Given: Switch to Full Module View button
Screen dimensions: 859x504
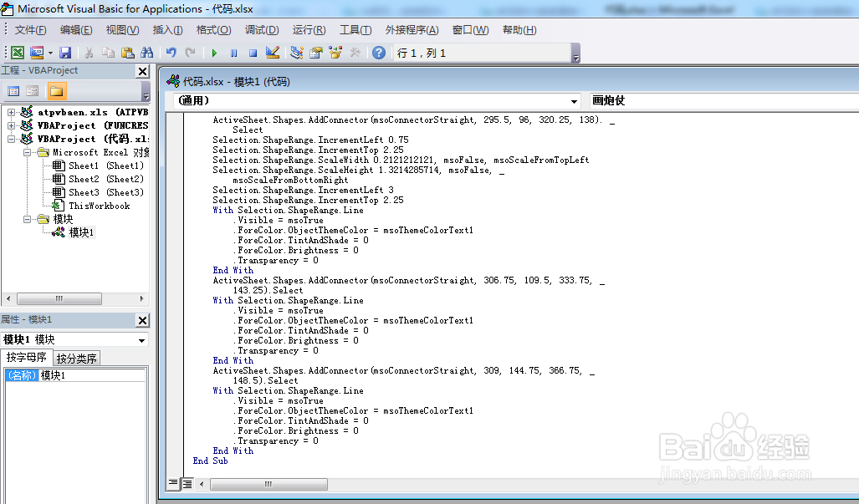Looking at the screenshot, I should point(187,483).
